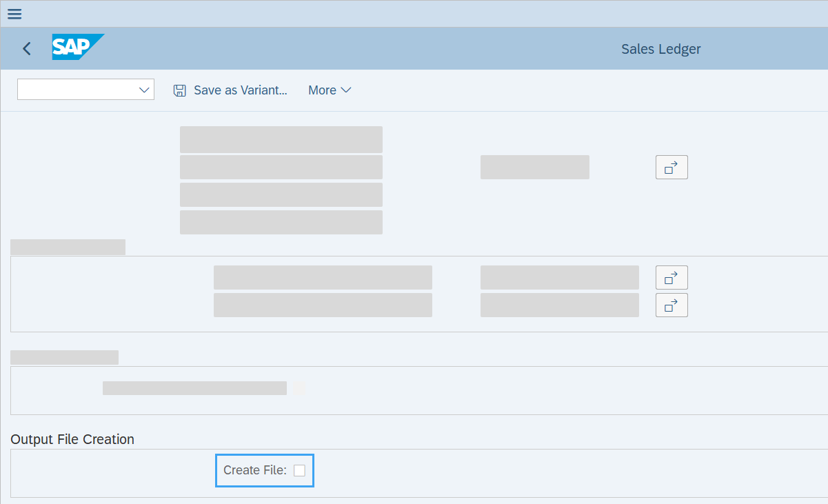
Task: Click the floppy disk save icon
Action: [180, 90]
